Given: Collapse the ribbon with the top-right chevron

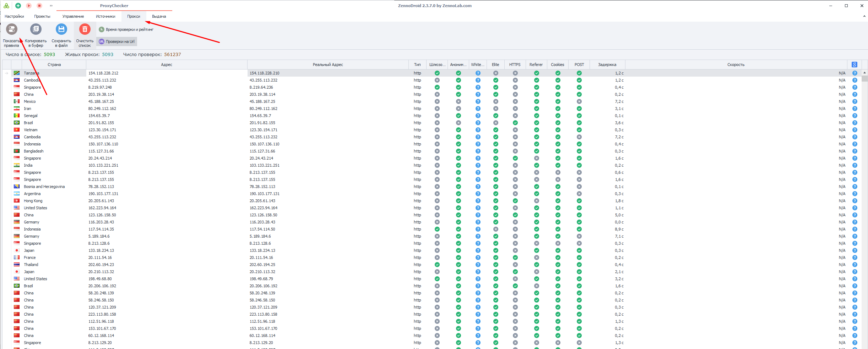Looking at the screenshot, I should click(864, 16).
